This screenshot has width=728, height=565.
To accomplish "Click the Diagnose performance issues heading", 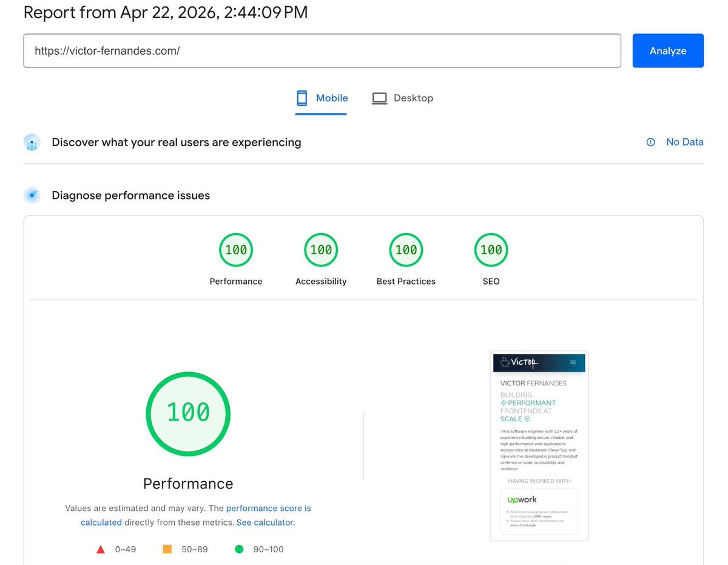I will [131, 195].
